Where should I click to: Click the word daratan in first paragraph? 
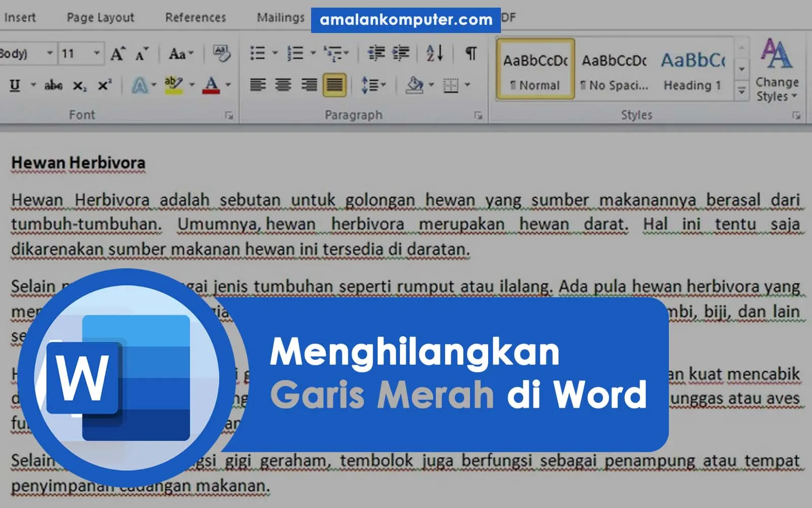coord(435,249)
